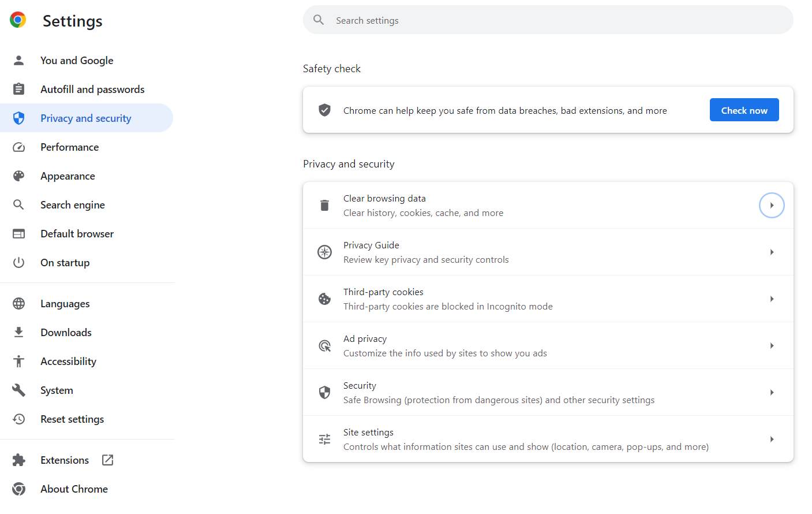Click the puzzle piece Extensions icon
The width and height of the screenshot is (812, 514).
(18, 460)
